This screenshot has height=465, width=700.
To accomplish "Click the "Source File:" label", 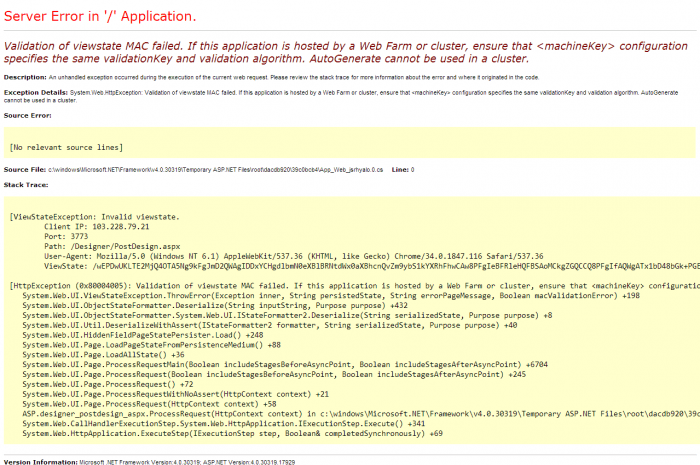I will [x=25, y=169].
